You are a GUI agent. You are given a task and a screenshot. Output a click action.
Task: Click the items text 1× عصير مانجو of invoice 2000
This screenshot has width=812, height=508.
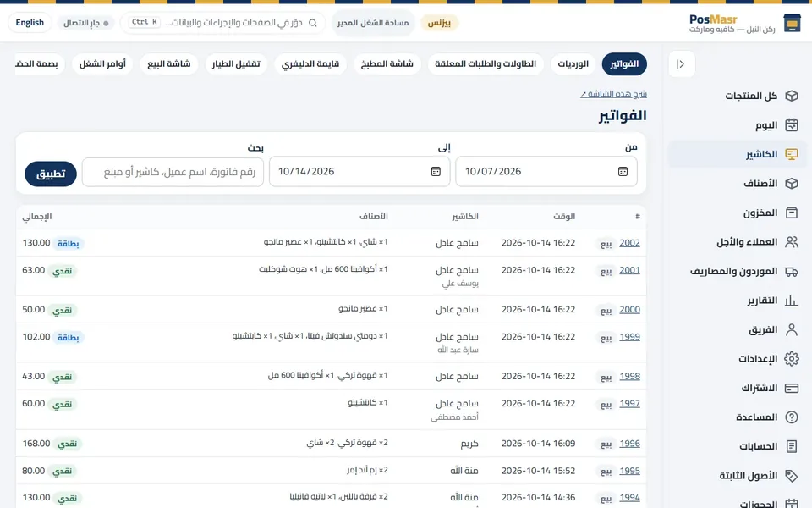(363, 309)
